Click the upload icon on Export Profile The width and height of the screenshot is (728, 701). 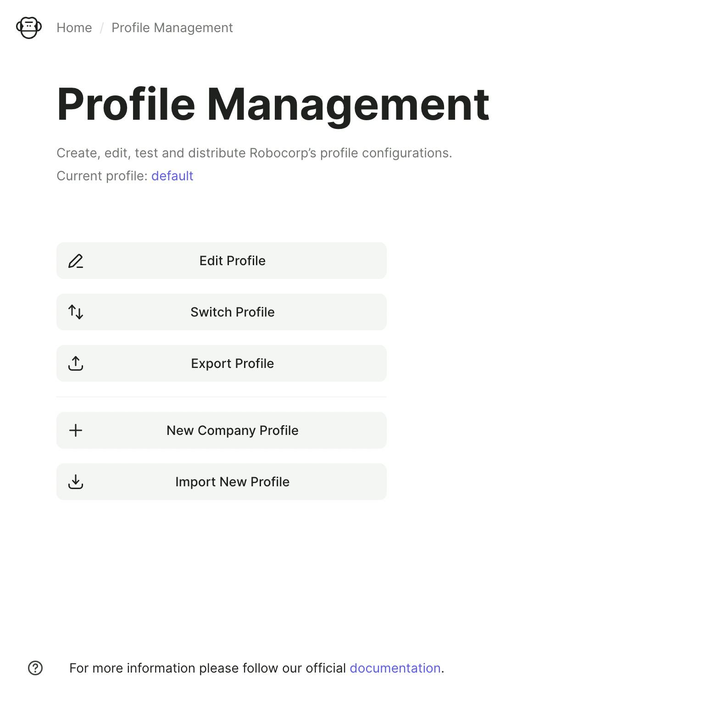(x=76, y=363)
